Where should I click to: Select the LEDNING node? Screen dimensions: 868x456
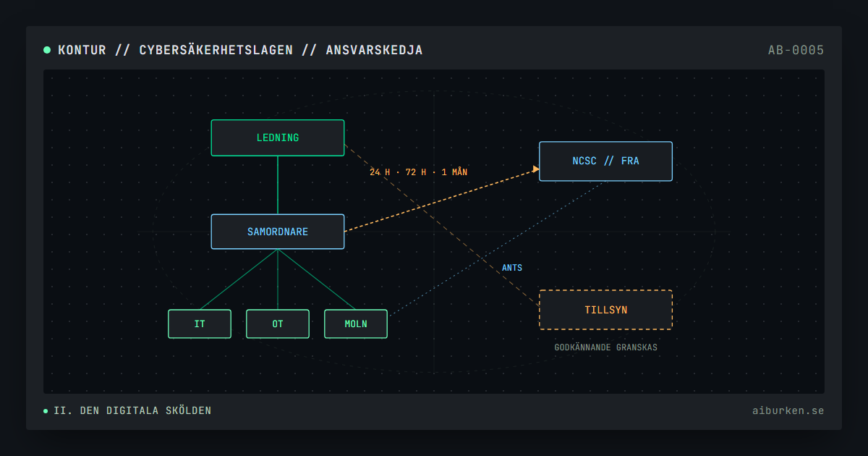click(278, 138)
